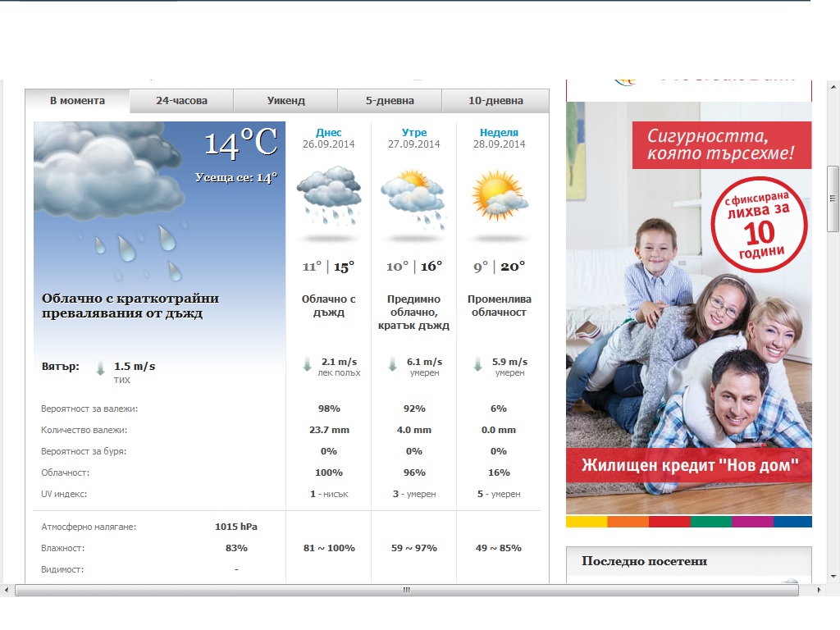
Task: Click the vertical scrollbar up arrow
Action: 833,86
